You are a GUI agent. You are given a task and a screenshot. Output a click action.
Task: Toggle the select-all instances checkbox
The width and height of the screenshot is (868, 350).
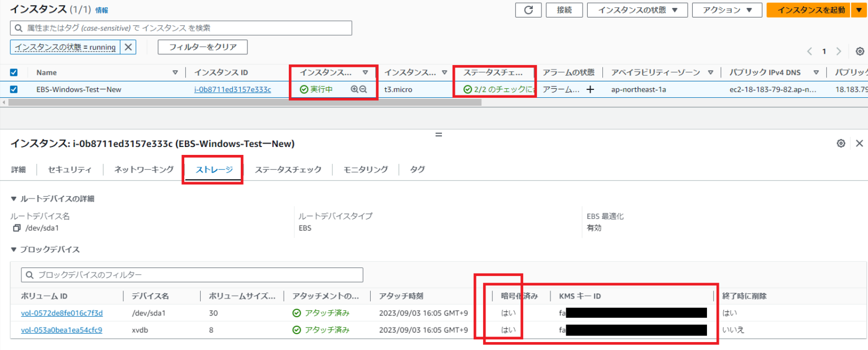click(x=14, y=72)
